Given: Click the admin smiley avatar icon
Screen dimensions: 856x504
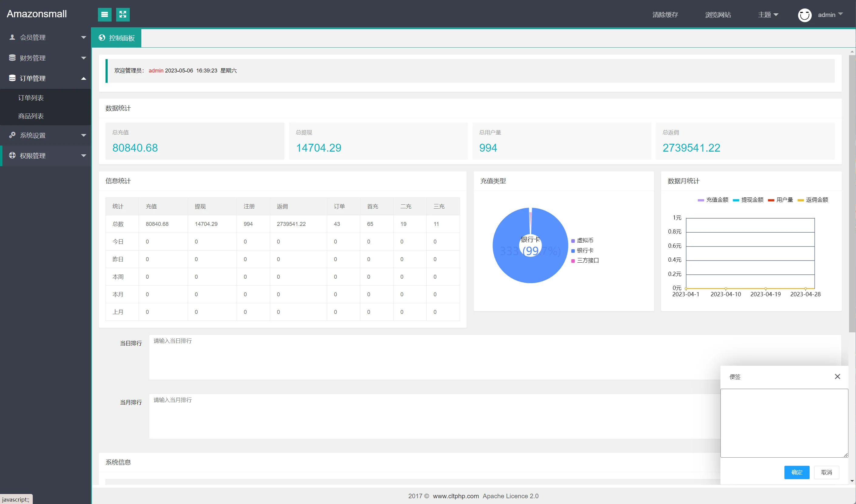Looking at the screenshot, I should pyautogui.click(x=804, y=15).
